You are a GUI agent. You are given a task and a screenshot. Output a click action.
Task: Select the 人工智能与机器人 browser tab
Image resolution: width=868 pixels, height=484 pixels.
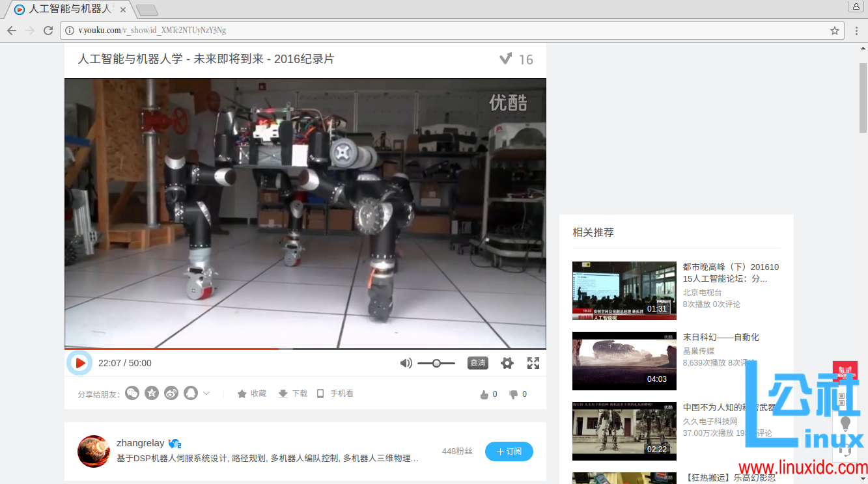[x=70, y=10]
